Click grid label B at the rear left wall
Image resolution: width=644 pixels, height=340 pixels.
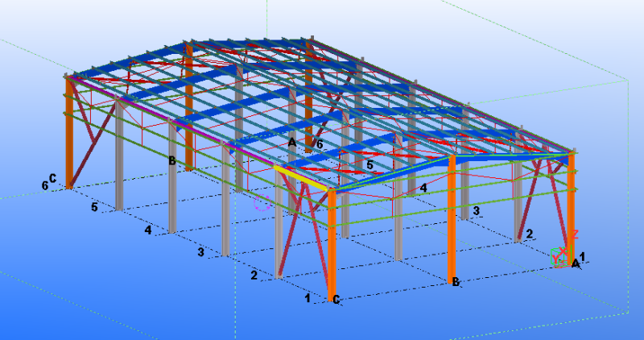coord(171,161)
